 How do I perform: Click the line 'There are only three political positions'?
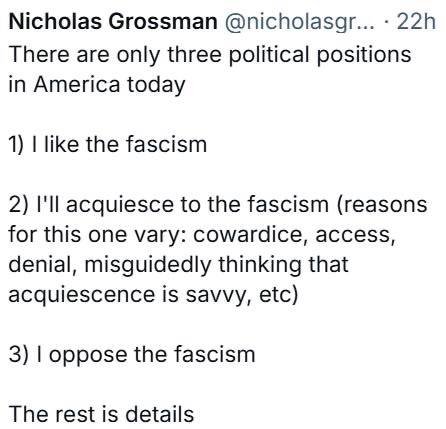click(x=210, y=55)
